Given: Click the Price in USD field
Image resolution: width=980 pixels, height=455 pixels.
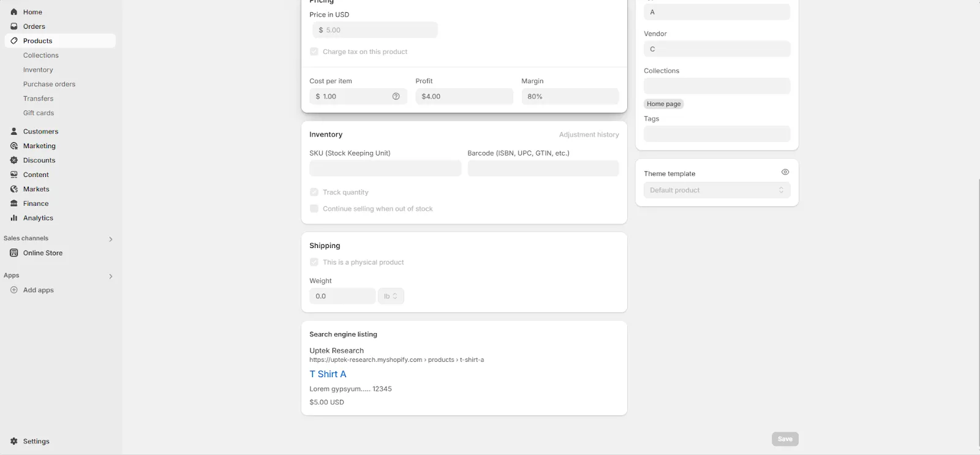Looking at the screenshot, I should 375,30.
